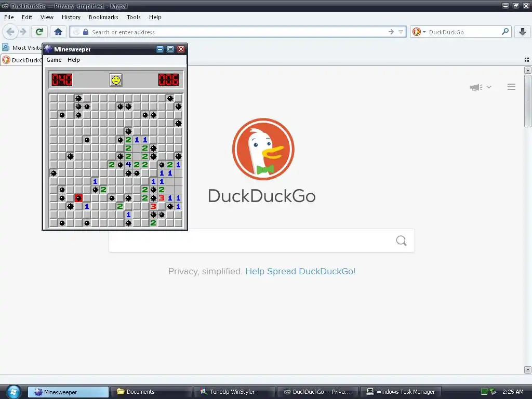Viewport: 532px width, 399px height.
Task: Go forward with the browser forward arrow
Action: (x=23, y=32)
